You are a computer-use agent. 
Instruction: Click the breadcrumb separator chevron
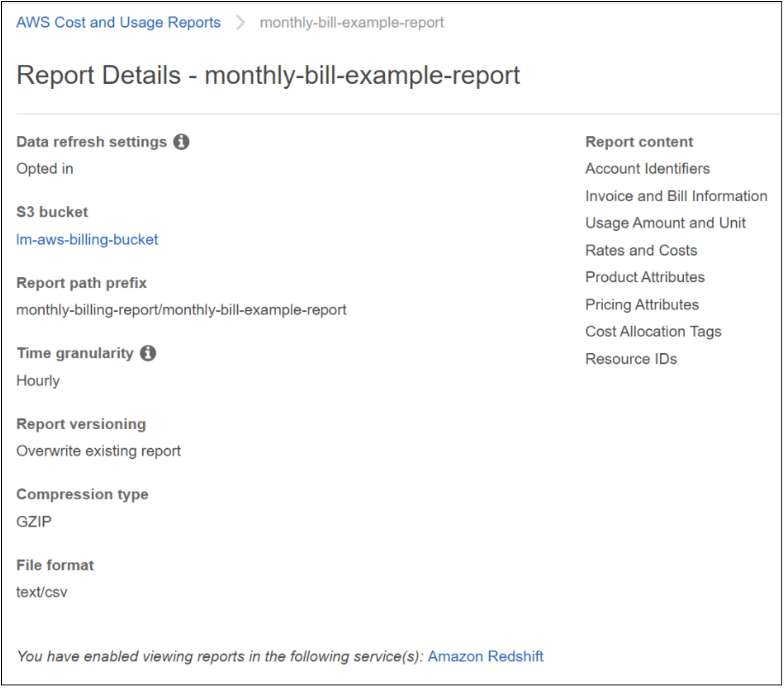click(241, 22)
